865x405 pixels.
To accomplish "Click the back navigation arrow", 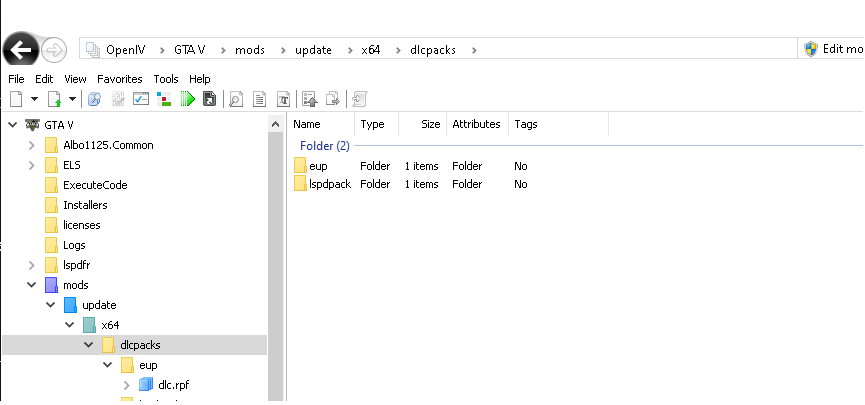I will (20, 49).
